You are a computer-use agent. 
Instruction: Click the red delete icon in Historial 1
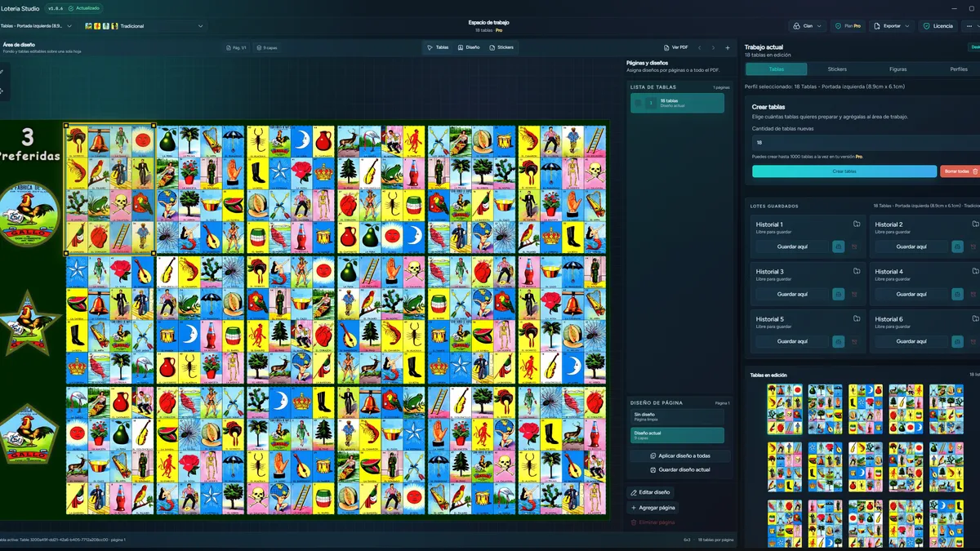pos(854,247)
